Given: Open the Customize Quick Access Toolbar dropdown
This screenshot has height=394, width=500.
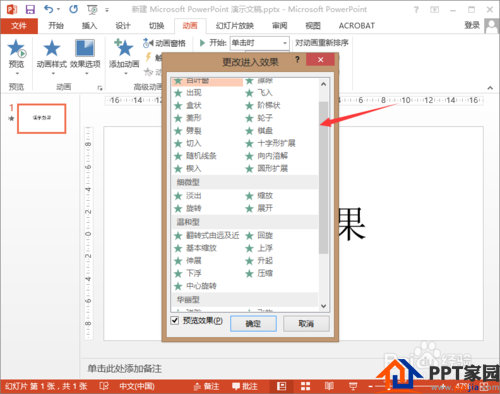Looking at the screenshot, I should click(107, 10).
